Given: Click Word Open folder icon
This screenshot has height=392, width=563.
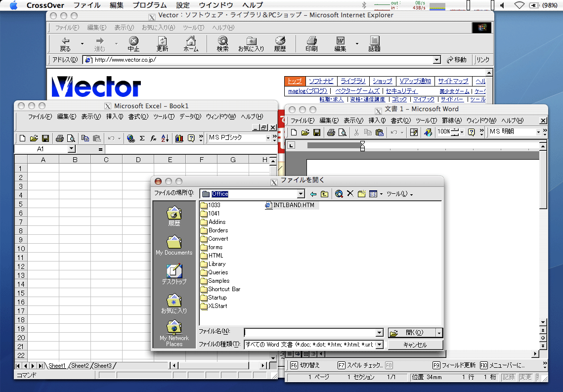Looking at the screenshot, I should click(x=305, y=132).
